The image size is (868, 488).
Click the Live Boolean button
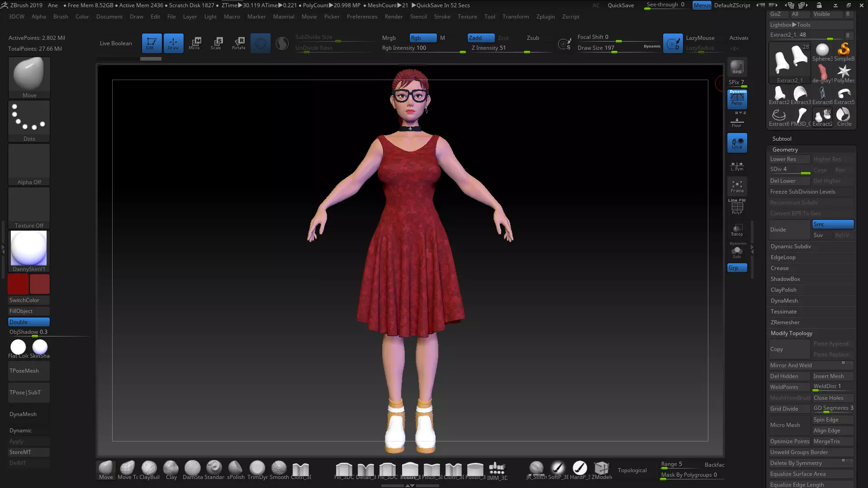pos(116,43)
